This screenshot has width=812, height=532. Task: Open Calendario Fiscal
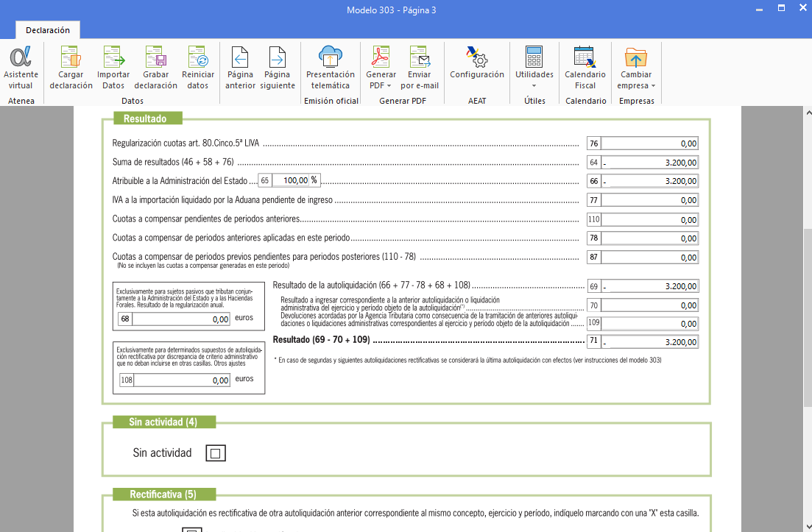pos(585,68)
